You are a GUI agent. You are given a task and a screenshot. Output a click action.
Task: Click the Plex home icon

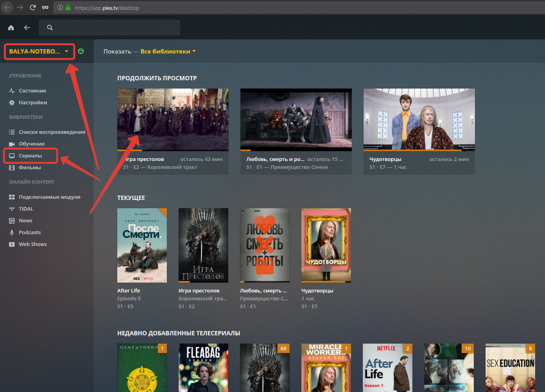pyautogui.click(x=11, y=28)
